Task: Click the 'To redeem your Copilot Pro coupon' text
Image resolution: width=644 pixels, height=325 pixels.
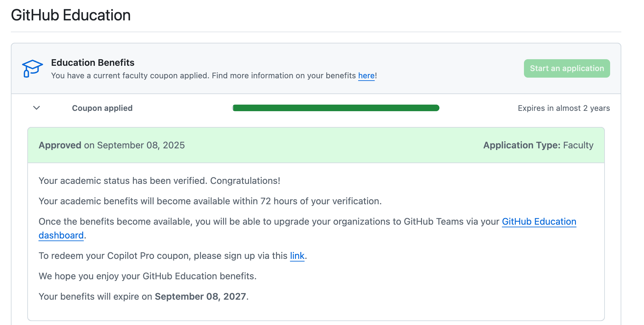Action: pyautogui.click(x=163, y=256)
